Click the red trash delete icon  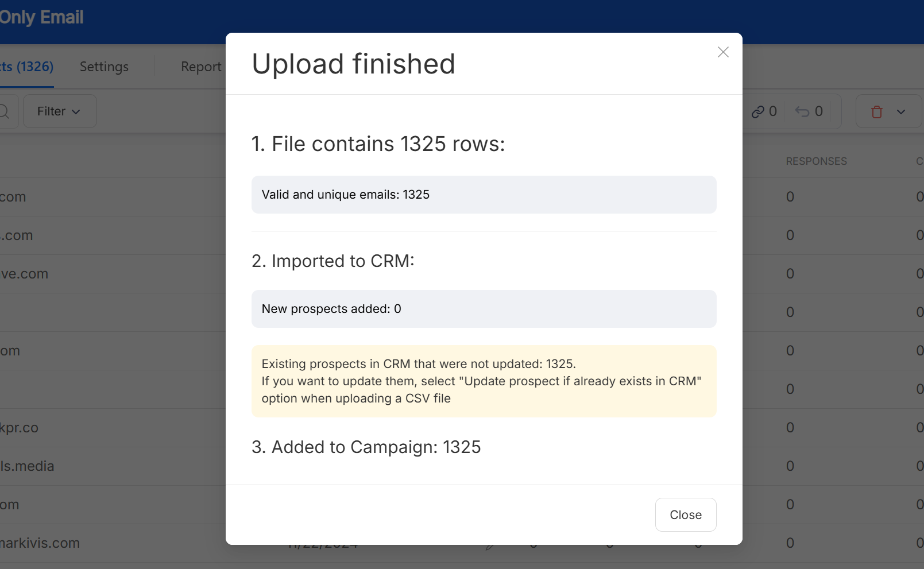click(x=876, y=112)
